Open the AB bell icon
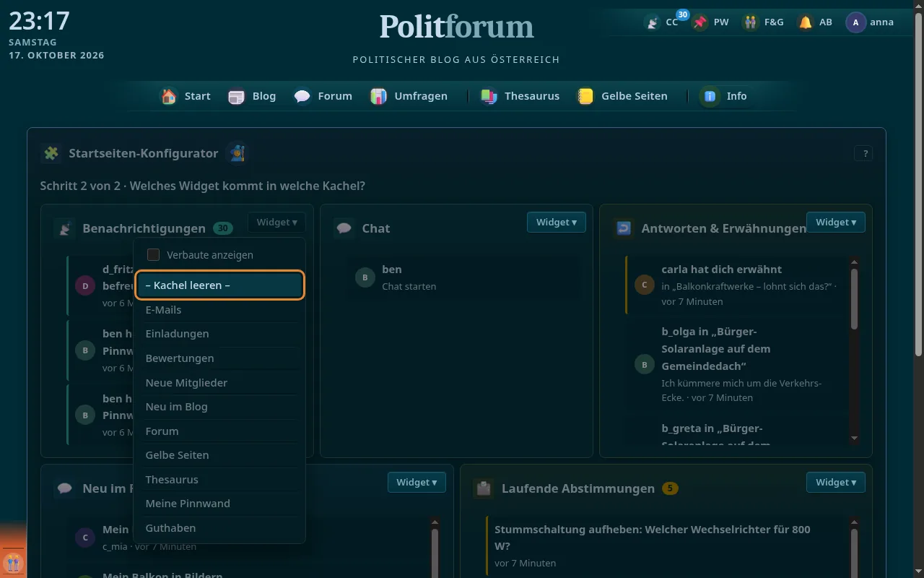The height and width of the screenshot is (578, 924). (x=805, y=22)
